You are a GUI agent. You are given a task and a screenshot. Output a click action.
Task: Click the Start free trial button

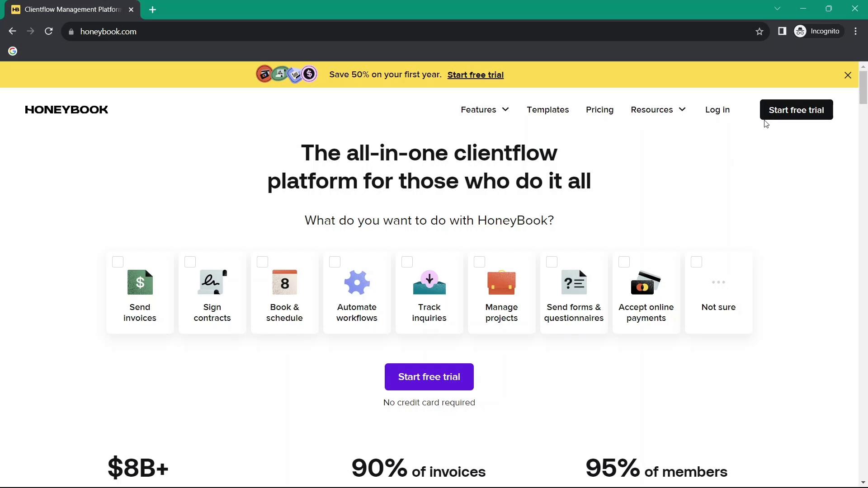click(797, 110)
